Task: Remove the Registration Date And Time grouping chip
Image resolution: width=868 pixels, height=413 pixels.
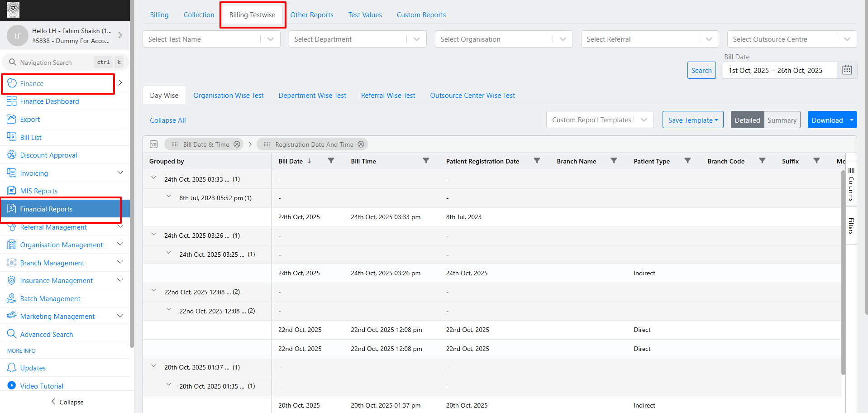Action: point(361,144)
